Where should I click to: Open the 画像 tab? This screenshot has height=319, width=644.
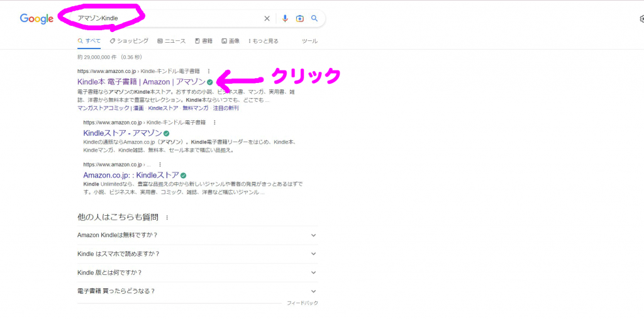pyautogui.click(x=230, y=41)
